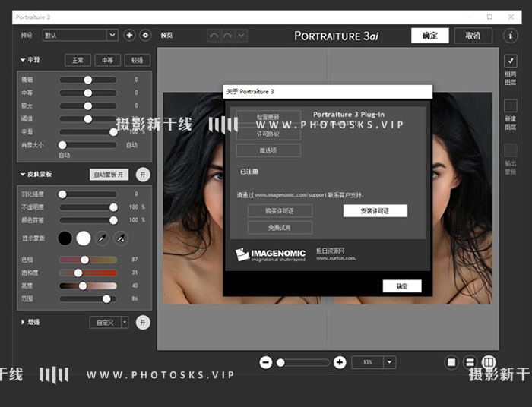532x407 pixels.
Task: Click the 预览 label
Action: [x=166, y=35]
